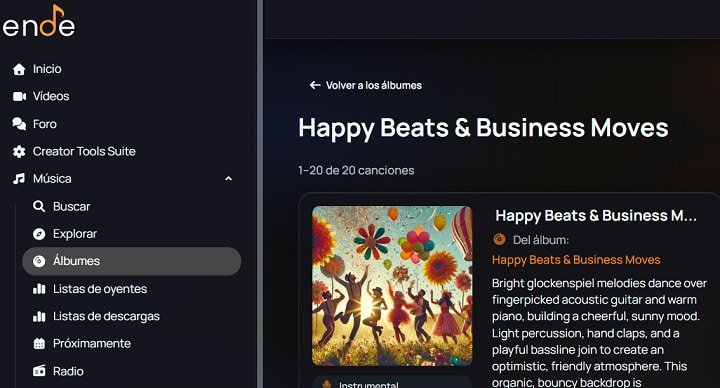Open the Radio page
Viewport: 720px width, 388px height.
click(68, 371)
